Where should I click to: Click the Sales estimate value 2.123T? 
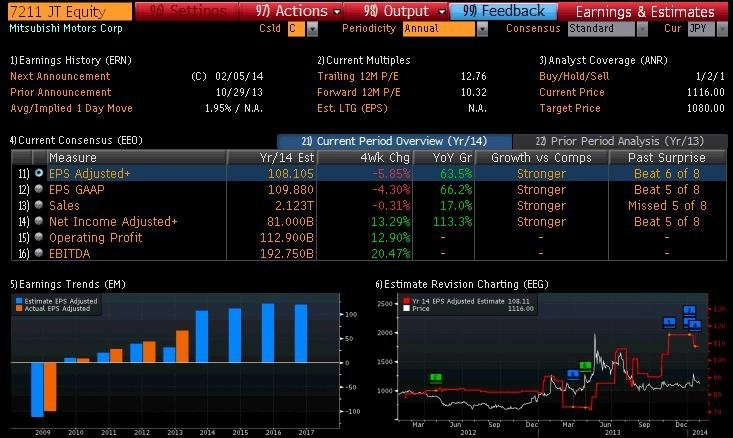294,206
